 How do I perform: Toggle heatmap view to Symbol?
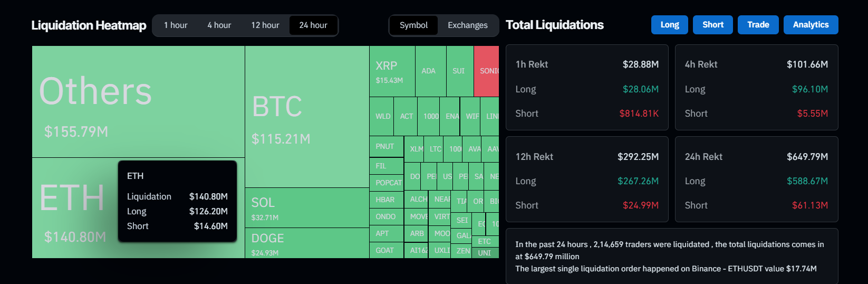click(413, 25)
